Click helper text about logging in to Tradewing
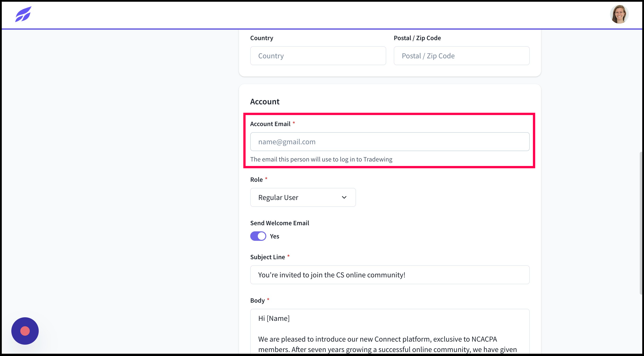The width and height of the screenshot is (644, 356). (x=321, y=159)
